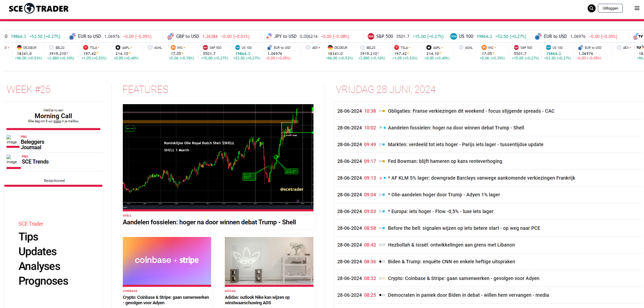Click orange square tag beside Obligaties headline
644x308 pixels.
tap(384, 111)
